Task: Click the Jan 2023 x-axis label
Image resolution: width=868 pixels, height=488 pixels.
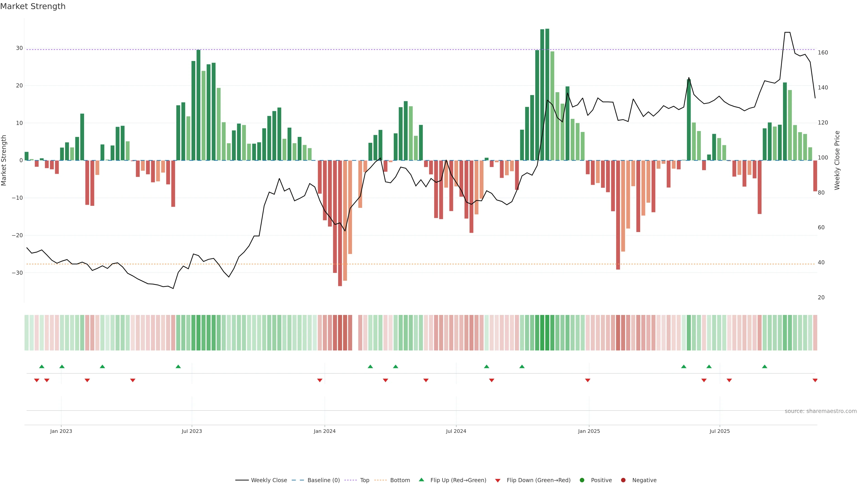Action: tap(61, 431)
